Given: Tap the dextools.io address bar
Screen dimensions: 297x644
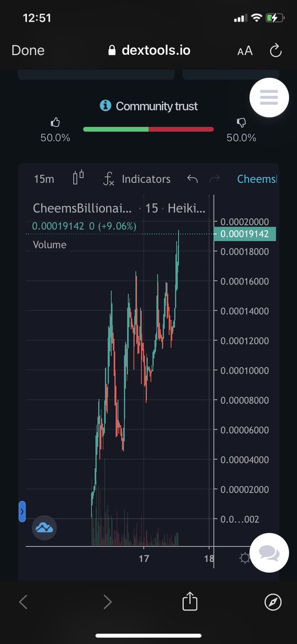Looking at the screenshot, I should coord(149,50).
